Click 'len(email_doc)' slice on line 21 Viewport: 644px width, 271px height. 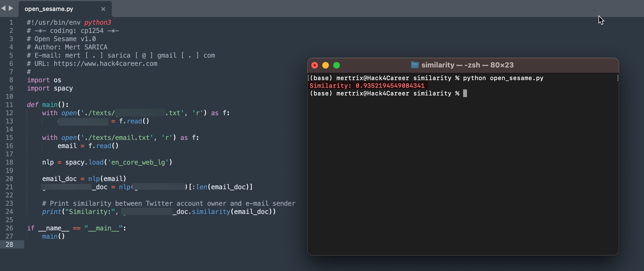pos(222,187)
